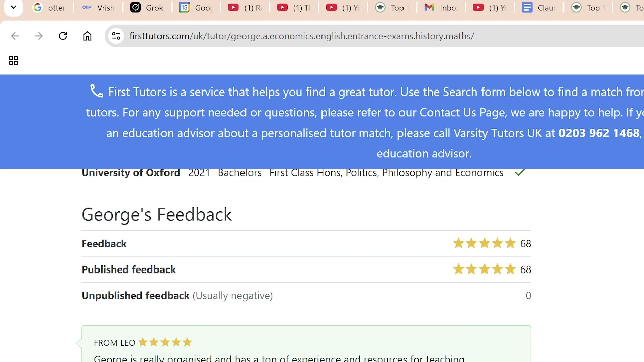Screen dimensions: 644x362
Task: Switch to the Grok tab
Action: point(147,8)
